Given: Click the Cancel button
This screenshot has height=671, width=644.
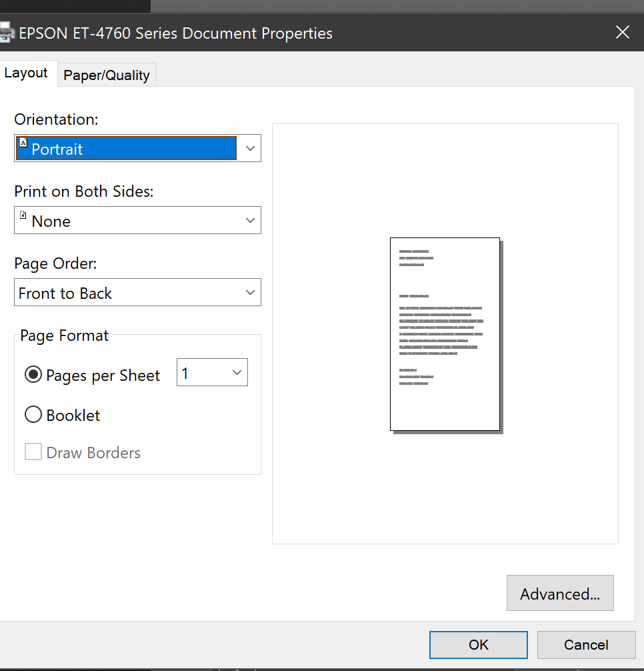Looking at the screenshot, I should [586, 645].
